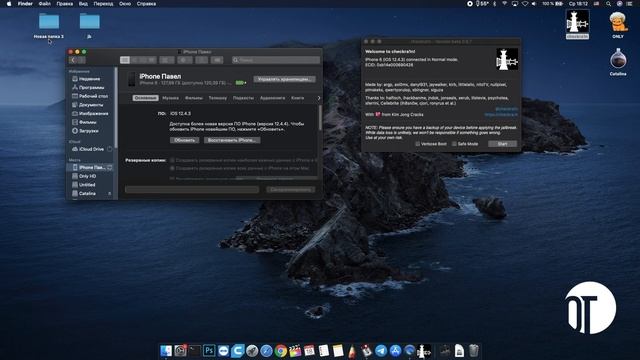Open Telegram from the Dock
Image resolution: width=640 pixels, height=360 pixels.
(x=381, y=351)
